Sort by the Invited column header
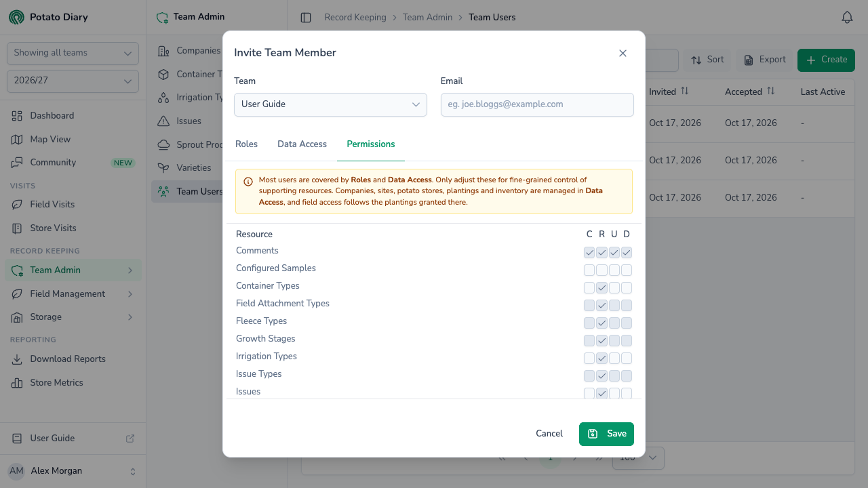This screenshot has height=488, width=868. pos(669,91)
